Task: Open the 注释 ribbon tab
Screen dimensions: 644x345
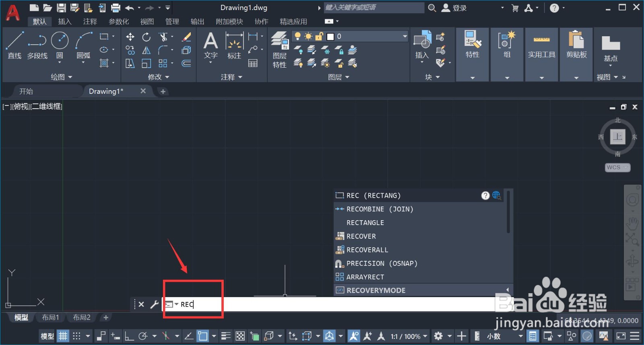Action: pos(90,22)
